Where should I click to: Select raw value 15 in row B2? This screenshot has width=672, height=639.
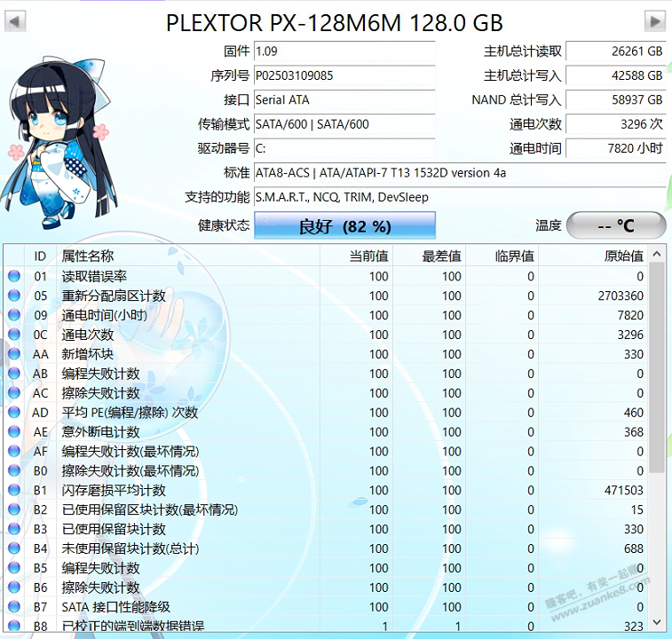tap(636, 509)
